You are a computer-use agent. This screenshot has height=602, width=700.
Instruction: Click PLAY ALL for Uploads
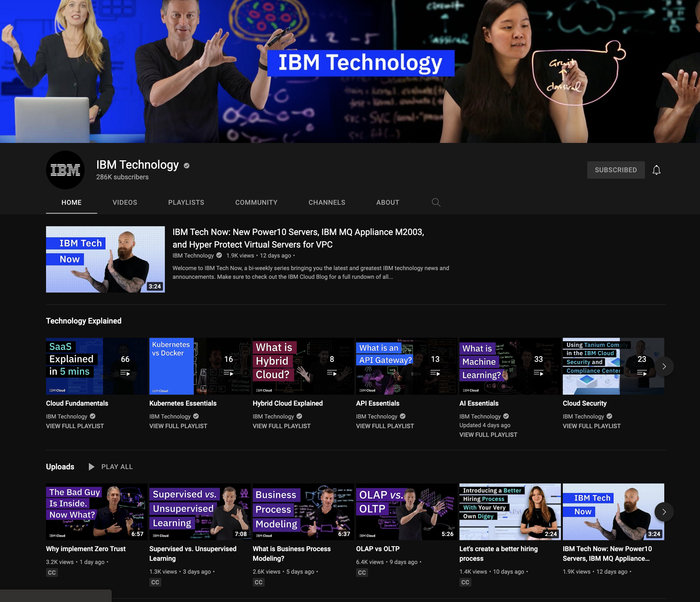click(117, 467)
